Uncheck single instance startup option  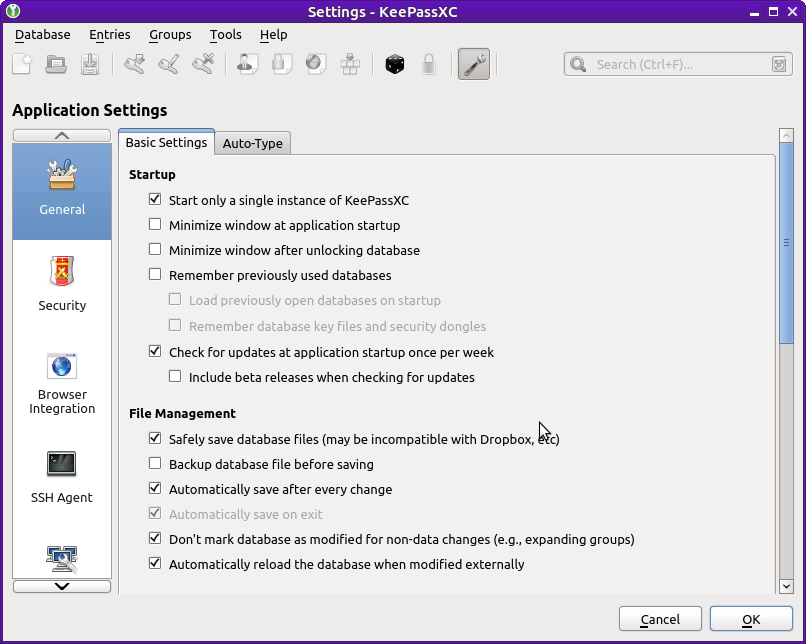pyautogui.click(x=155, y=199)
